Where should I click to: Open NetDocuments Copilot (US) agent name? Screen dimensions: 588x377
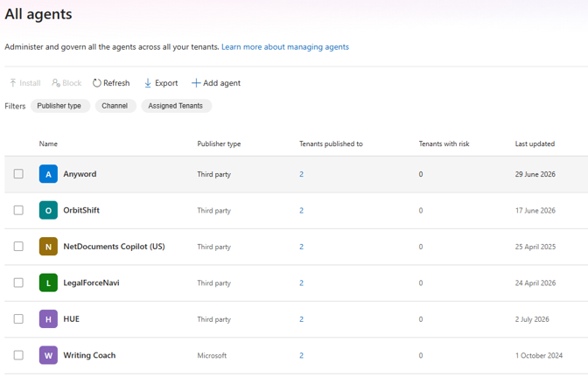114,247
